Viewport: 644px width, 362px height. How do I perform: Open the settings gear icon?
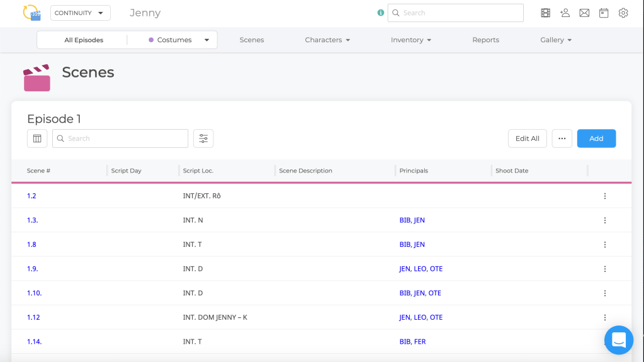(623, 13)
